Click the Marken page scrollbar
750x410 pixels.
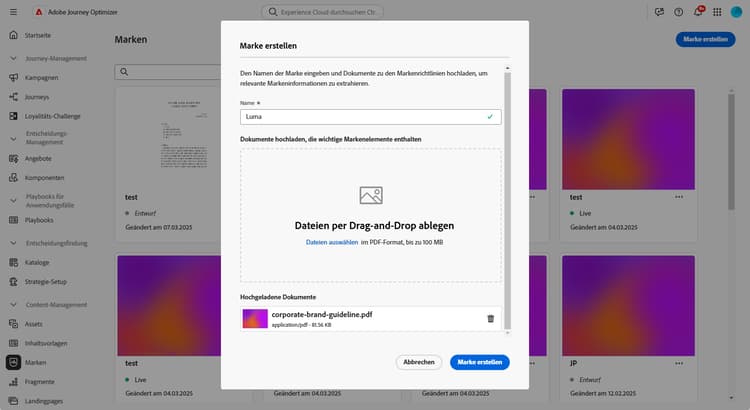tap(731, 151)
